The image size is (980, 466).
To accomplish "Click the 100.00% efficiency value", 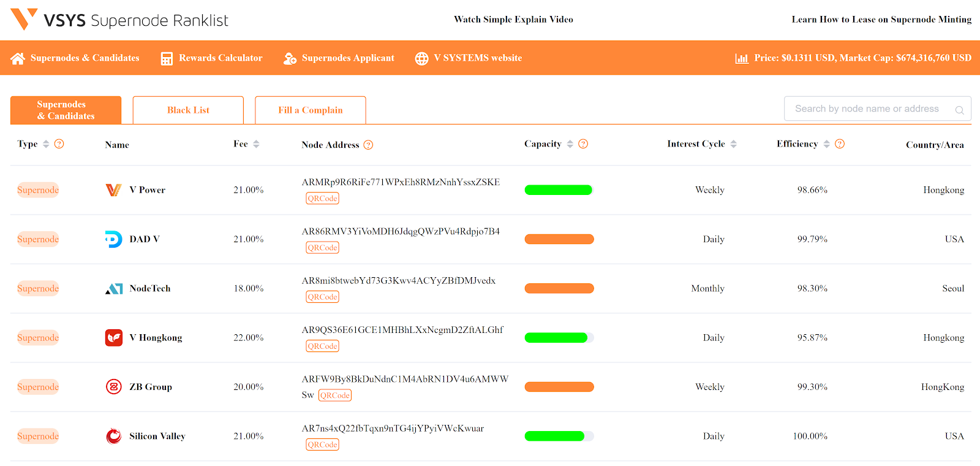I will point(810,436).
